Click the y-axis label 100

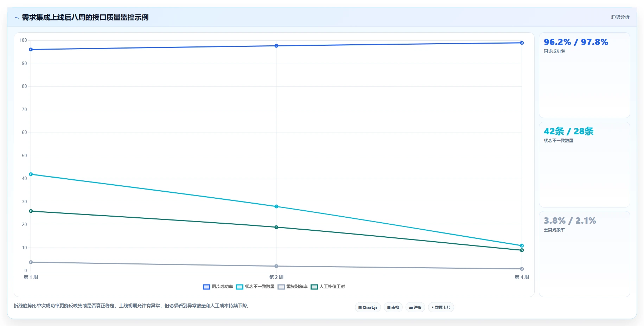tap(23, 40)
